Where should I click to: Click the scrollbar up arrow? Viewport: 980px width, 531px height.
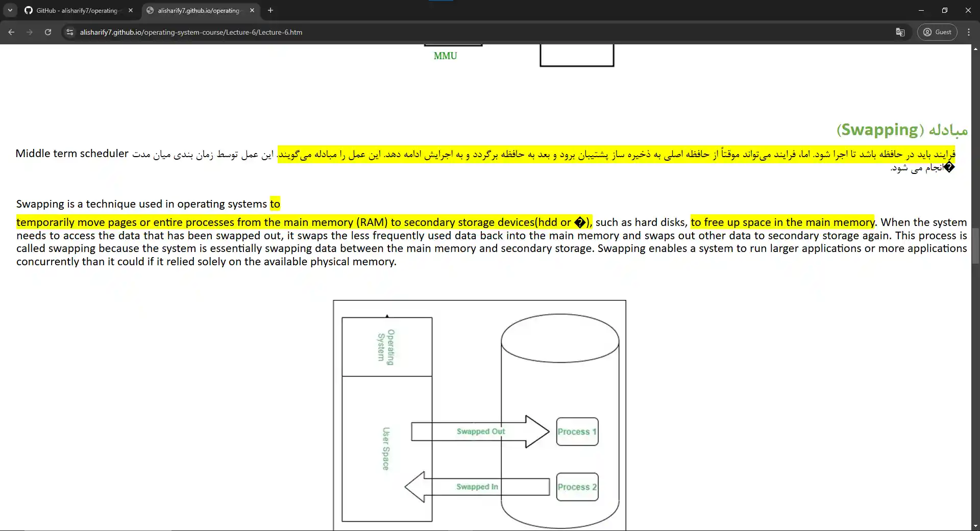click(975, 49)
